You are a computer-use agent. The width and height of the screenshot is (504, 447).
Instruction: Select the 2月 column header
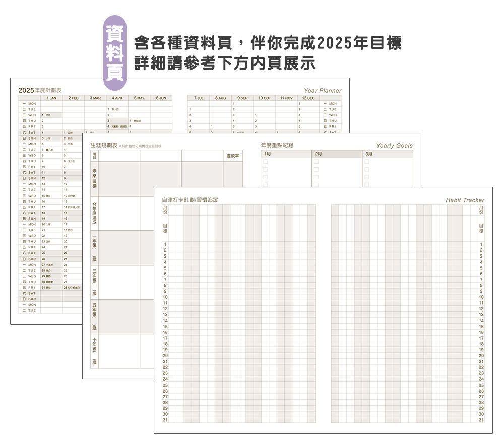(x=337, y=154)
